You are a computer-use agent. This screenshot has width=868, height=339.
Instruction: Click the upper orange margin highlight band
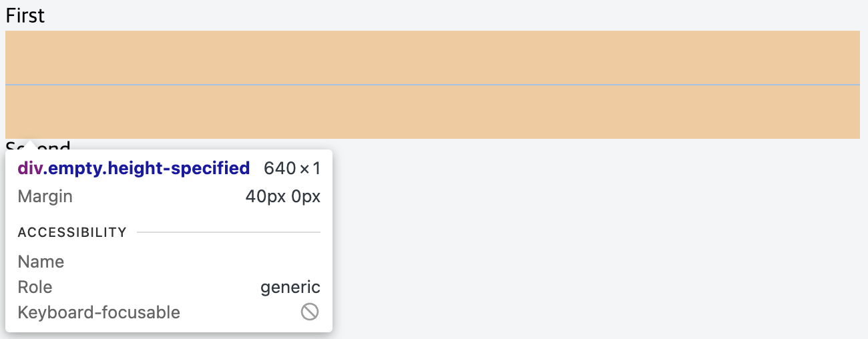click(432, 57)
